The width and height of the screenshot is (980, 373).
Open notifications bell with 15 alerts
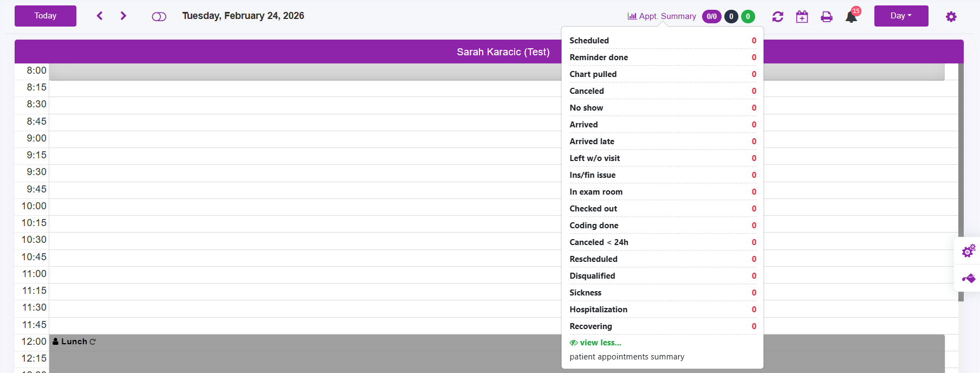[x=852, y=16]
